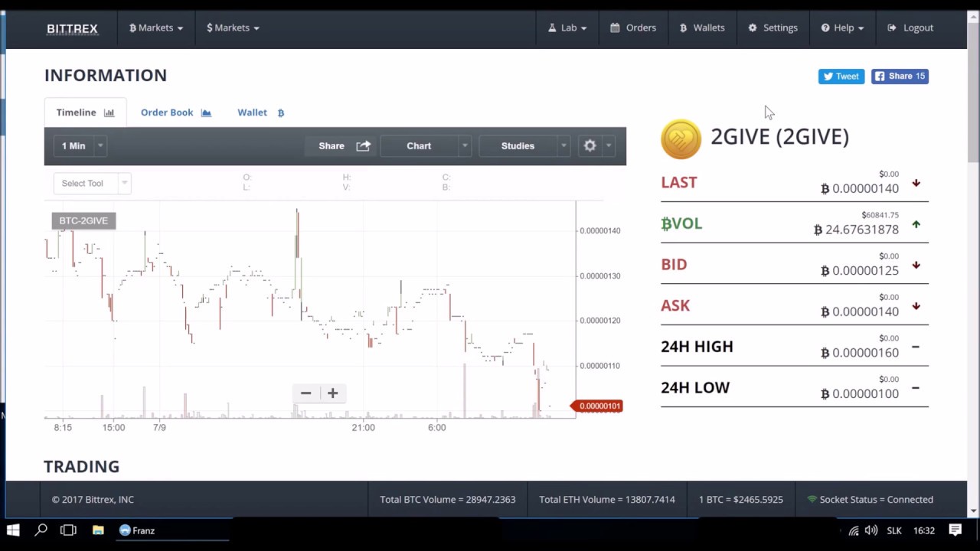Switch to the Timeline tab
Viewport: 980px width, 551px height.
coord(85,112)
